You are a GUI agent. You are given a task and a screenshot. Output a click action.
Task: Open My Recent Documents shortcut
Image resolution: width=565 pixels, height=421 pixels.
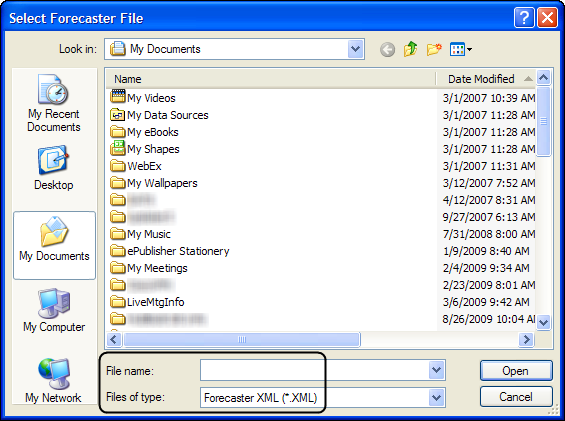click(x=54, y=104)
